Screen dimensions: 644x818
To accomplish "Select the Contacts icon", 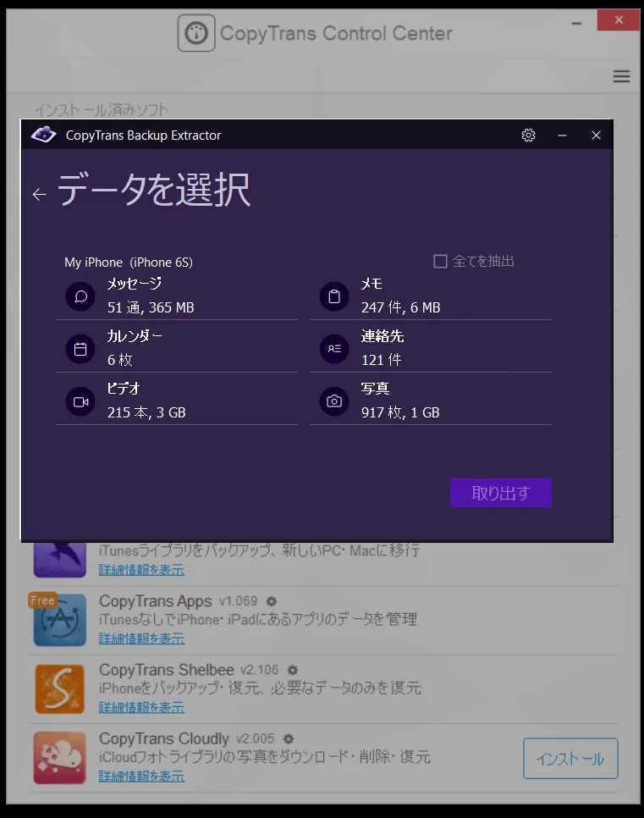I will tap(334, 349).
